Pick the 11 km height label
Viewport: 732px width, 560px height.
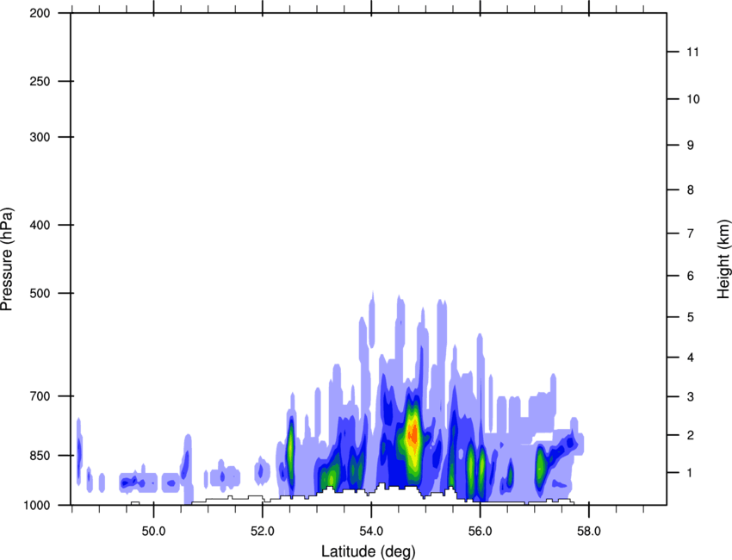[692, 52]
